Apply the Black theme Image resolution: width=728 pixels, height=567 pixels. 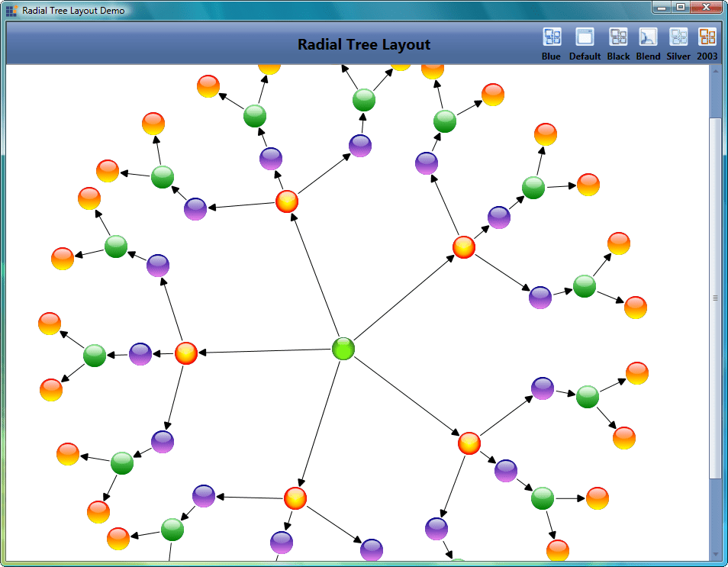pos(618,37)
